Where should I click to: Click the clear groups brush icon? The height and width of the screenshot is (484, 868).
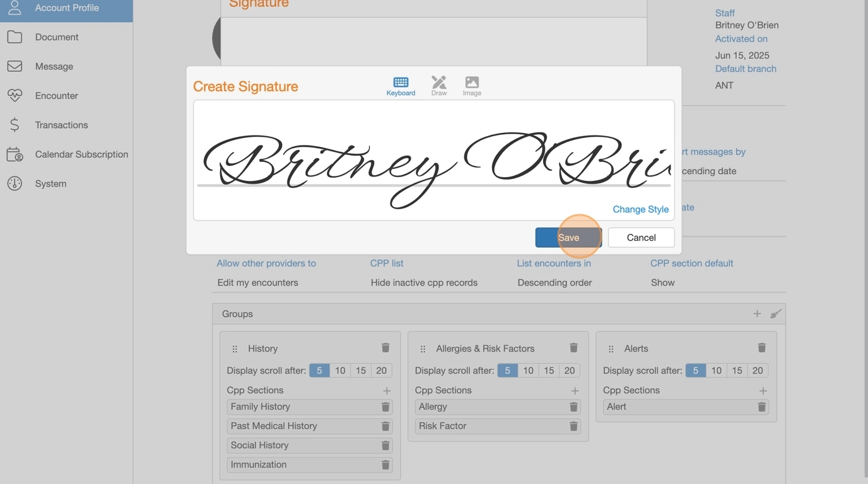[775, 314]
